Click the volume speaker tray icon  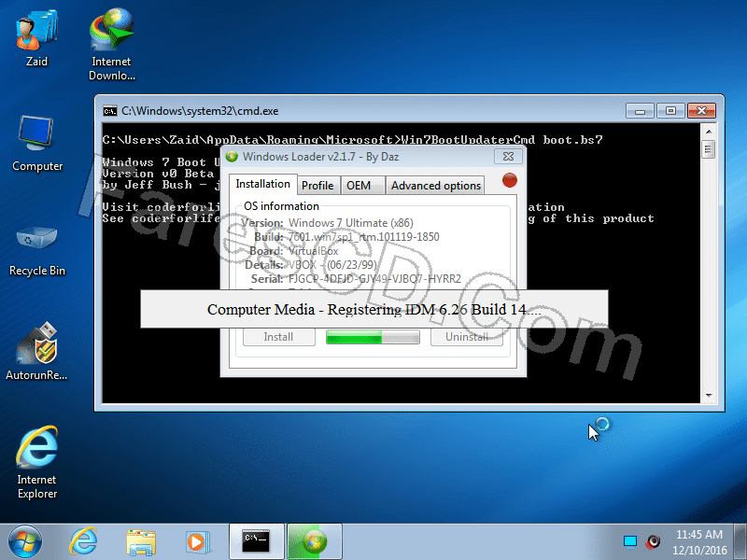click(x=653, y=542)
